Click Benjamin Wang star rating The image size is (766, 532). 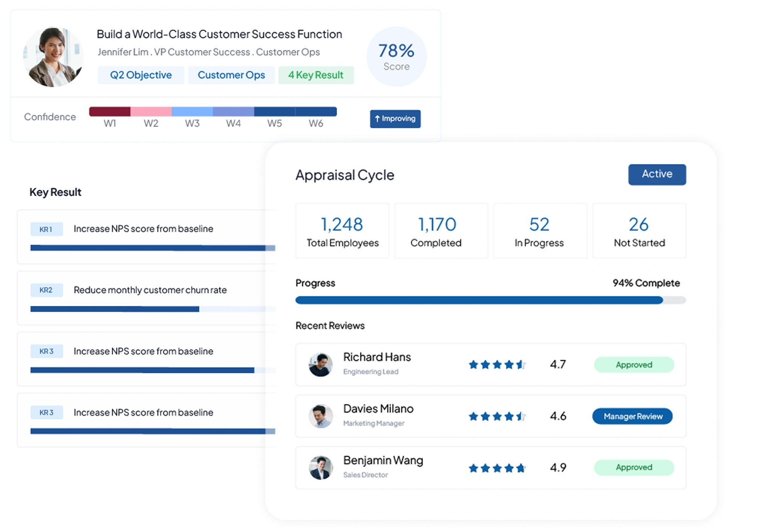tap(497, 468)
